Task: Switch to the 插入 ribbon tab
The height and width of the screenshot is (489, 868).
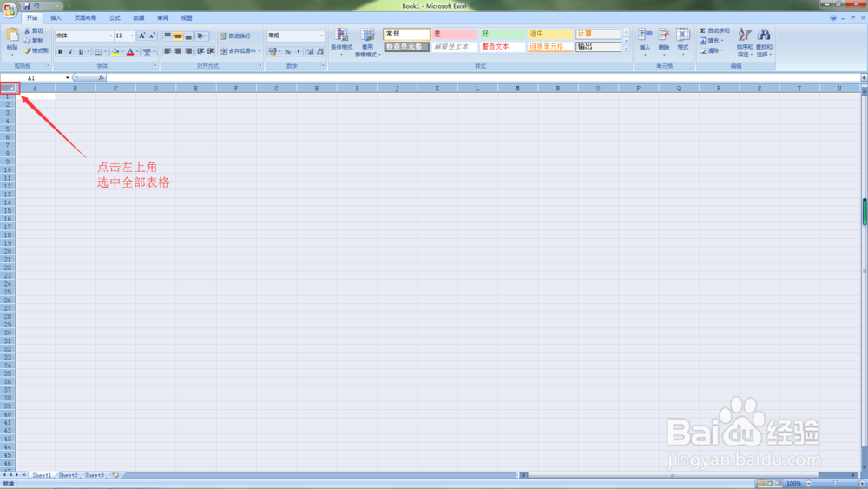Action: coord(56,18)
